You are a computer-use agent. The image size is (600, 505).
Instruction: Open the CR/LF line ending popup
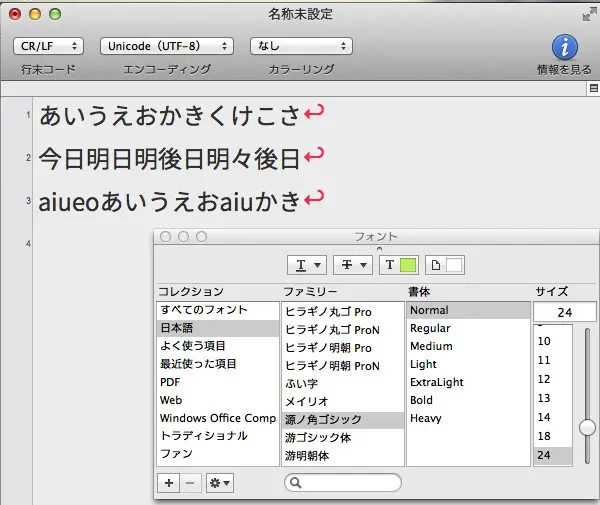[48, 46]
